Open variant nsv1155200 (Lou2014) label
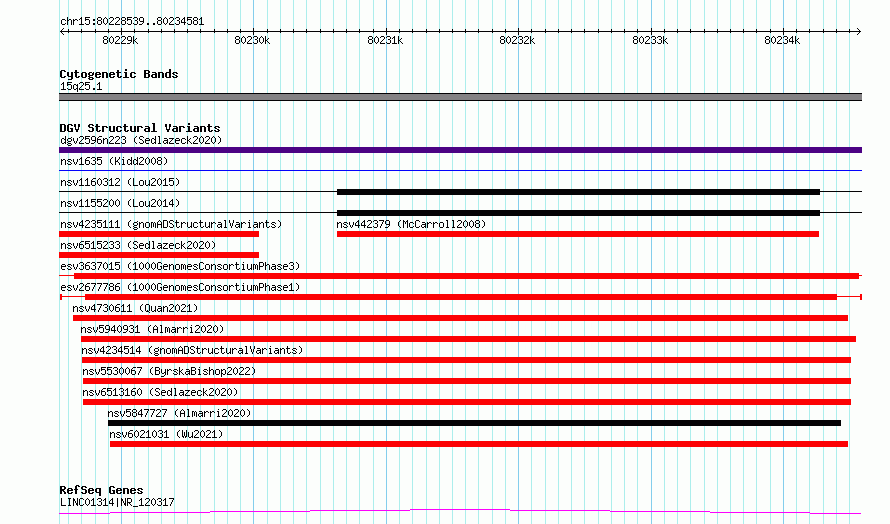This screenshot has width=890, height=524. tap(120, 203)
